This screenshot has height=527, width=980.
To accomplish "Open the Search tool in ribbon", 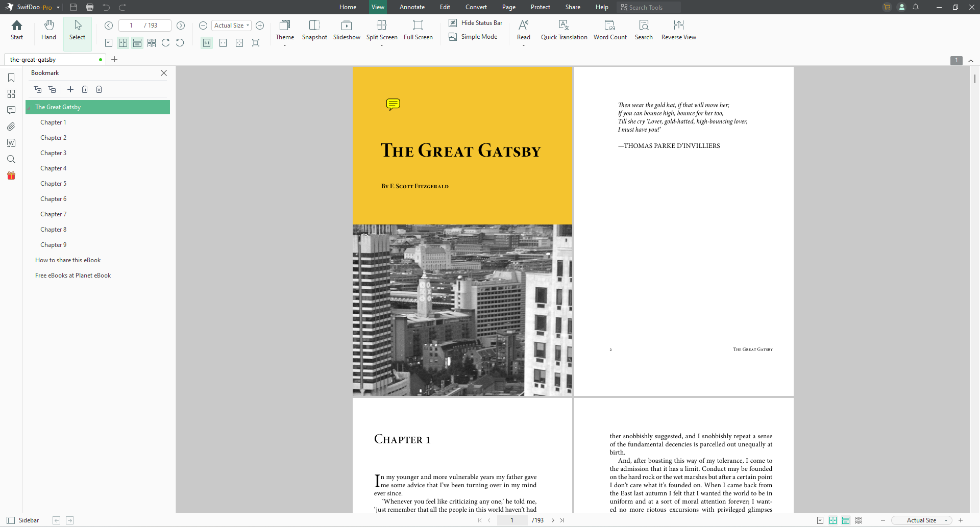I will point(644,30).
